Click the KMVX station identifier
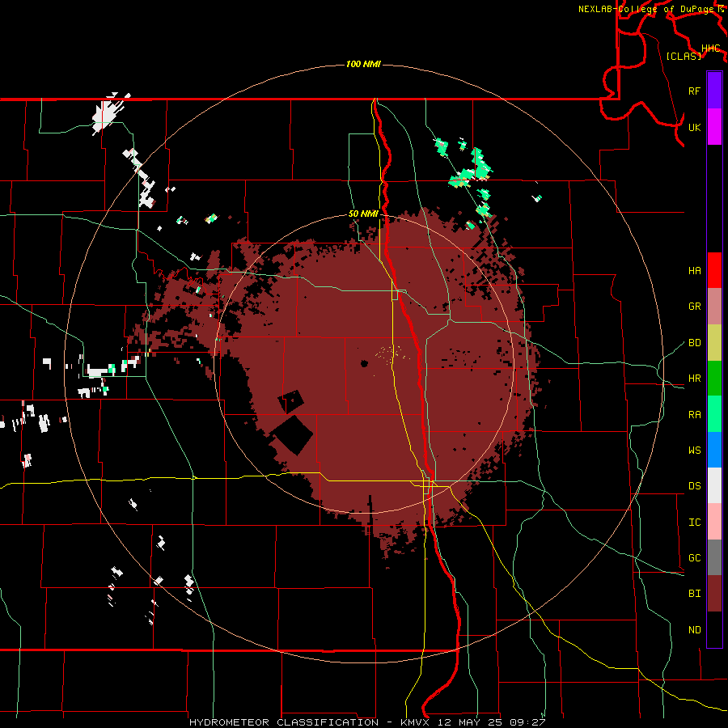 (416, 722)
